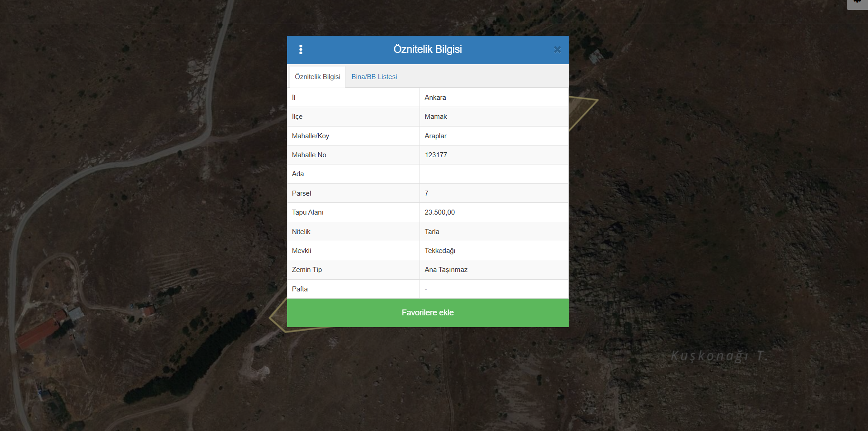Click the Zemin Tip row label
The image size is (868, 431).
click(307, 270)
